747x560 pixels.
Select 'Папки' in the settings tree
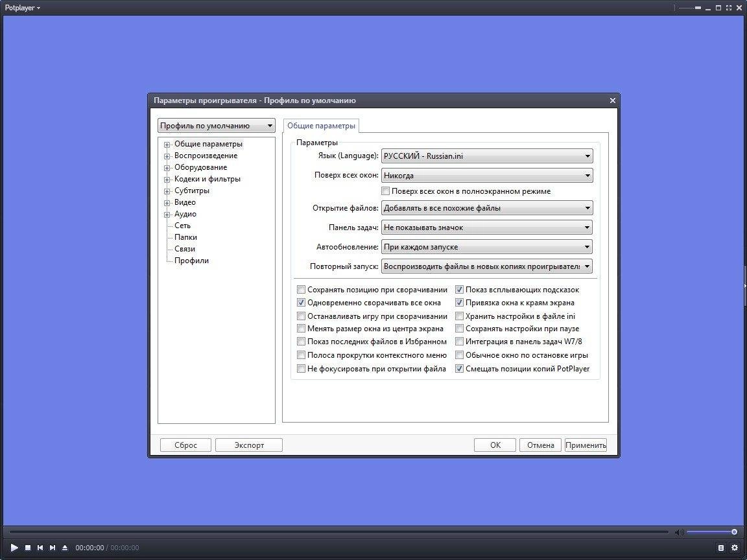point(186,237)
